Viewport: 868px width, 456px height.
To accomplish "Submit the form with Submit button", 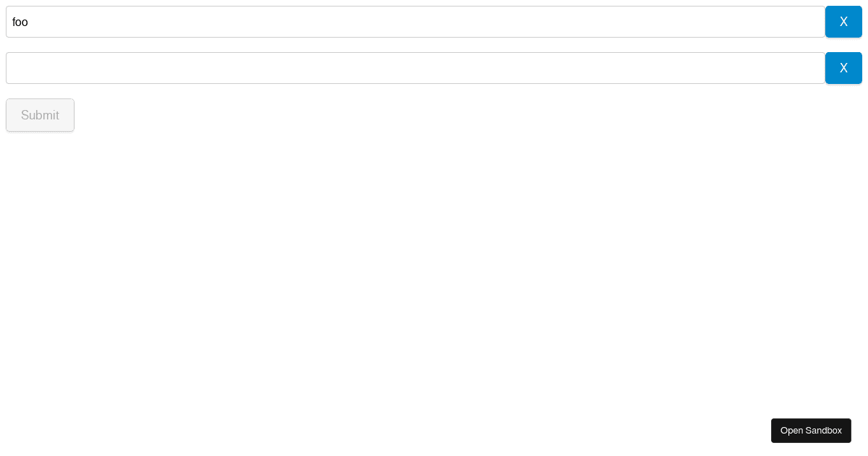I will pos(40,115).
